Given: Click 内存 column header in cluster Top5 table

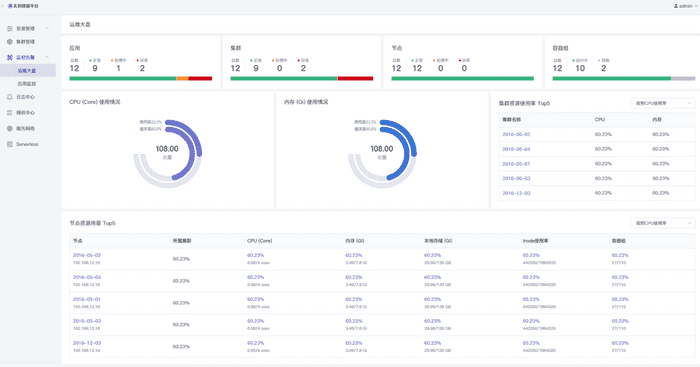Looking at the screenshot, I should click(x=657, y=120).
